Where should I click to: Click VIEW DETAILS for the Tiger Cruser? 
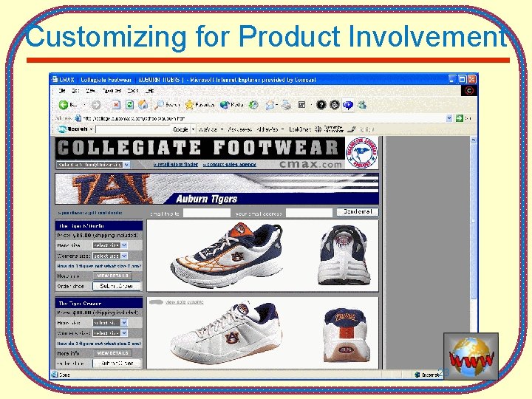pyautogui.click(x=112, y=353)
